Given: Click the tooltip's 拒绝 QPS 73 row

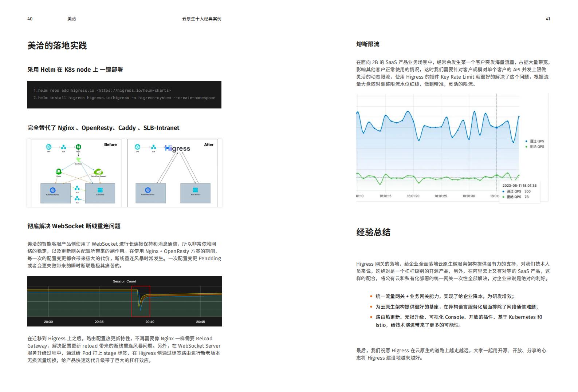Looking at the screenshot, I should 515,197.
